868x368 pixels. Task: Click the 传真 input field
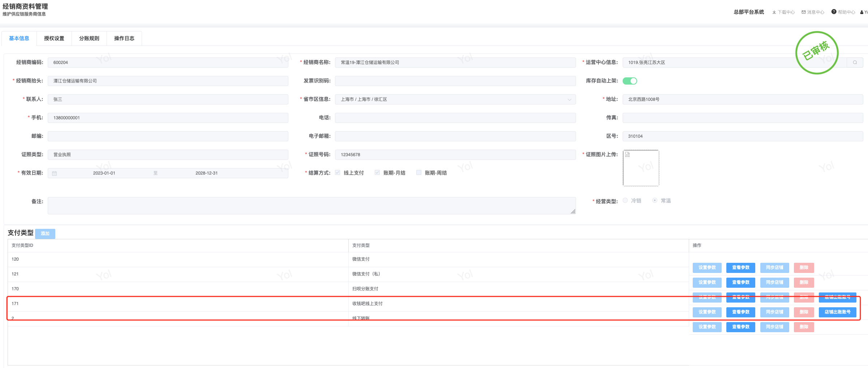click(743, 118)
